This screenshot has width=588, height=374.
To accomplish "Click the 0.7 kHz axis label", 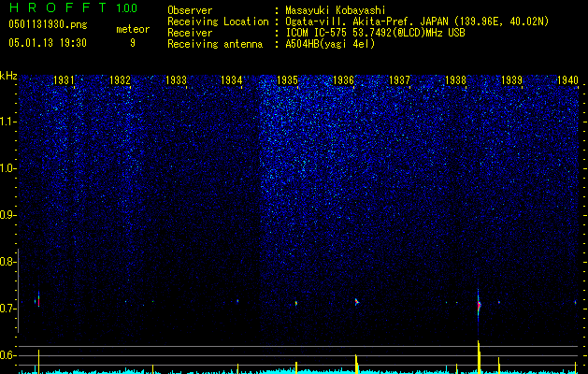I will tap(7, 309).
